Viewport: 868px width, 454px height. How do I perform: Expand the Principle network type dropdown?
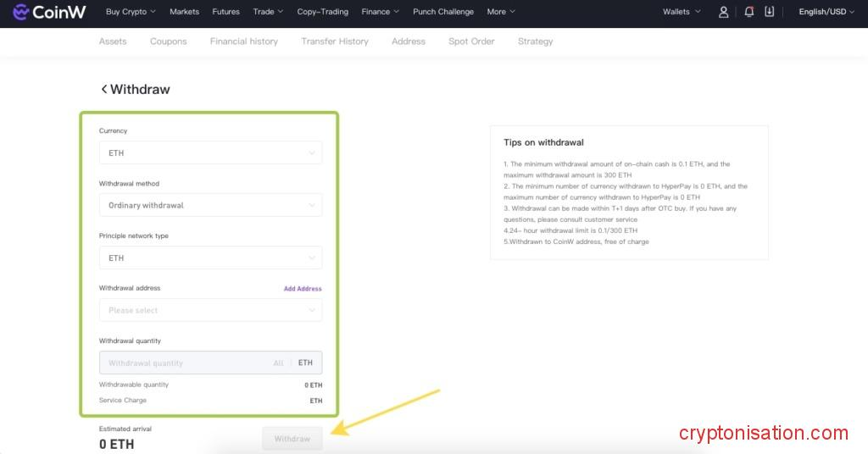tap(210, 258)
